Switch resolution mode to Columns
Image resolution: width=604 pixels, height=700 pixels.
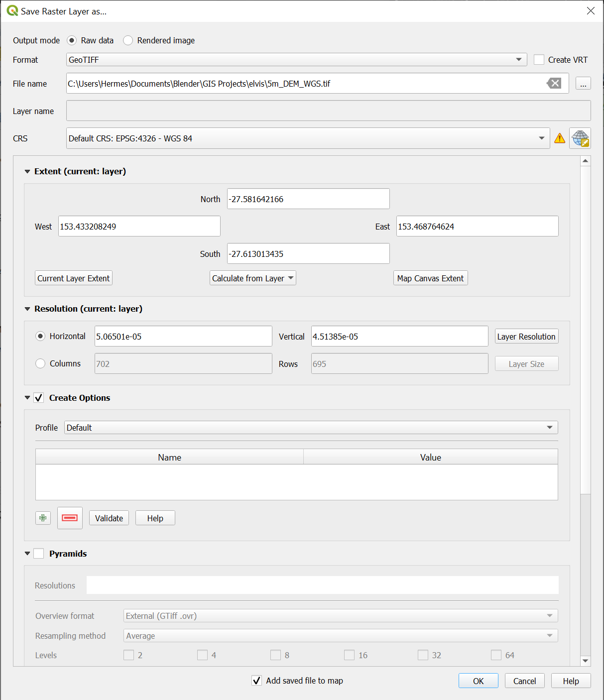(x=40, y=363)
